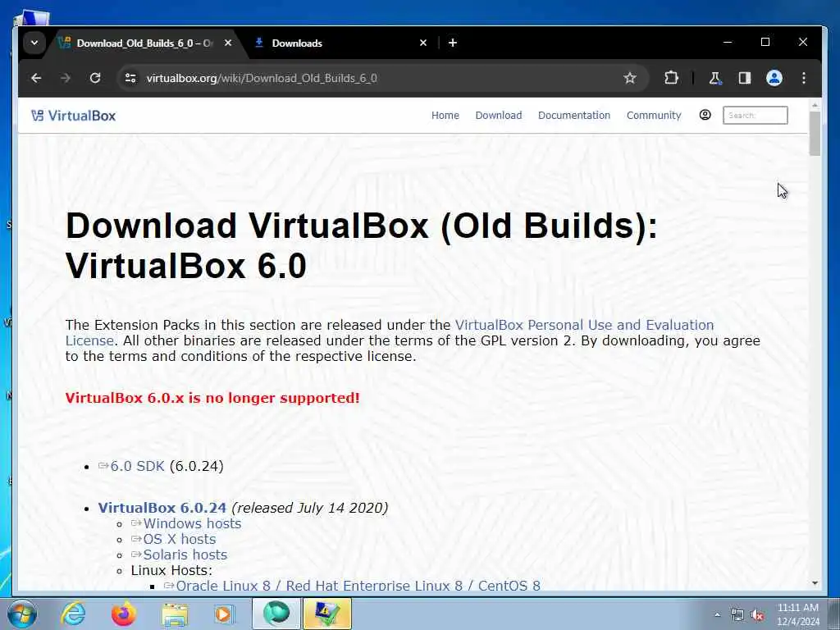
Task: Click the 'Linux Hosts:' list label
Action: tap(171, 570)
